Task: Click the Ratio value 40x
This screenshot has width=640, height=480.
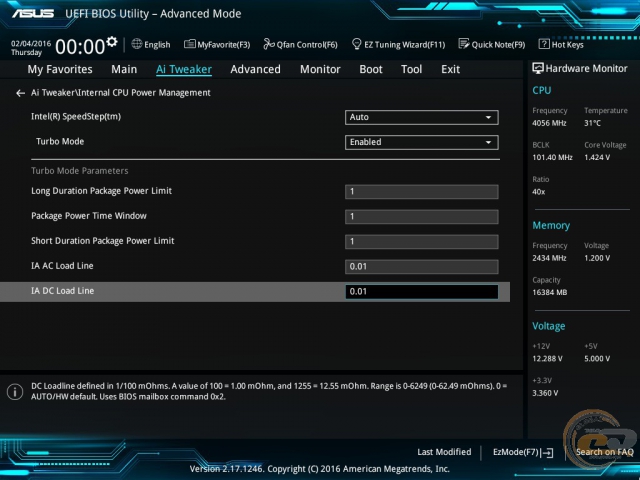Action: point(538,191)
